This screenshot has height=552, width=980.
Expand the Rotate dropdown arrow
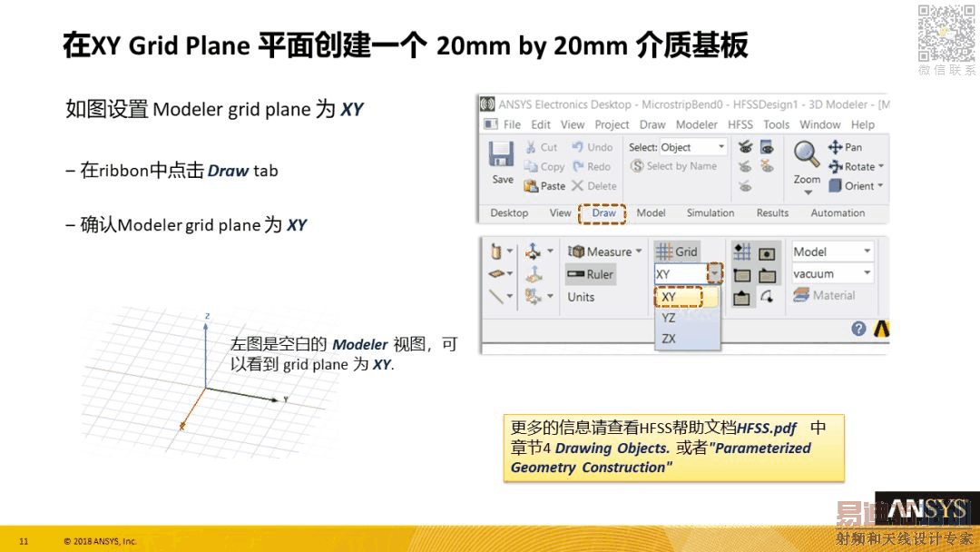tap(881, 166)
